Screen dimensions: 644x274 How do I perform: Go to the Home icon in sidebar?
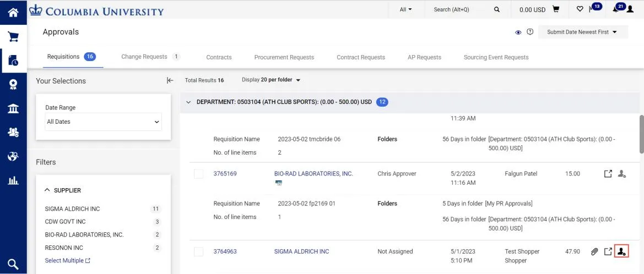[x=13, y=12]
